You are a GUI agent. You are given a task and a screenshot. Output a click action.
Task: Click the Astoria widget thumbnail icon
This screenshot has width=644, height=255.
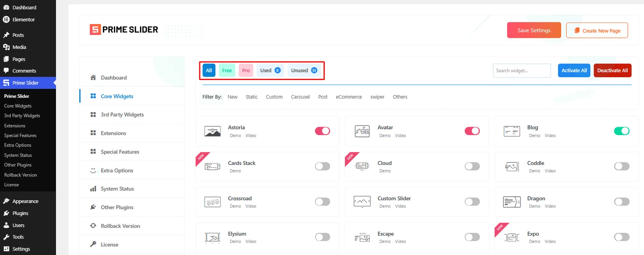(212, 131)
